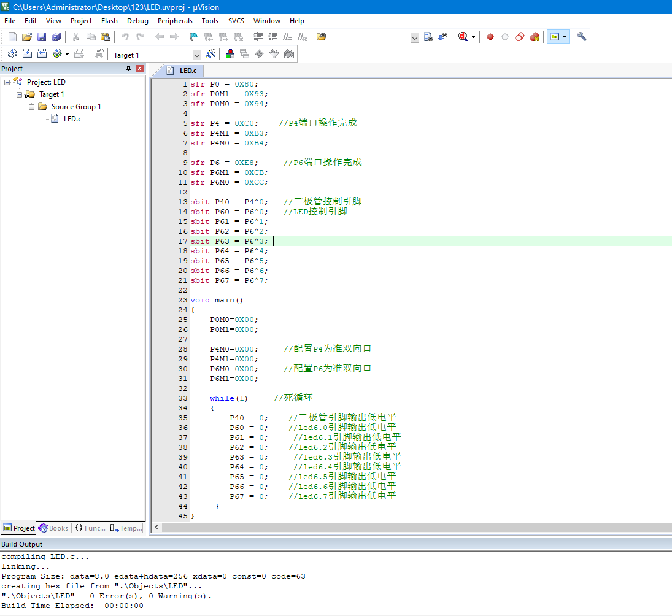The height and width of the screenshot is (616, 672).
Task: Open the Flash menu
Action: pyautogui.click(x=109, y=21)
